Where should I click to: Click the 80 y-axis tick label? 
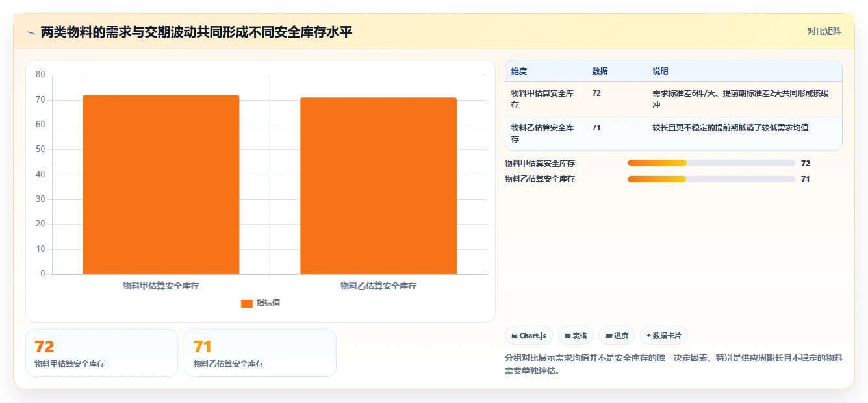40,75
